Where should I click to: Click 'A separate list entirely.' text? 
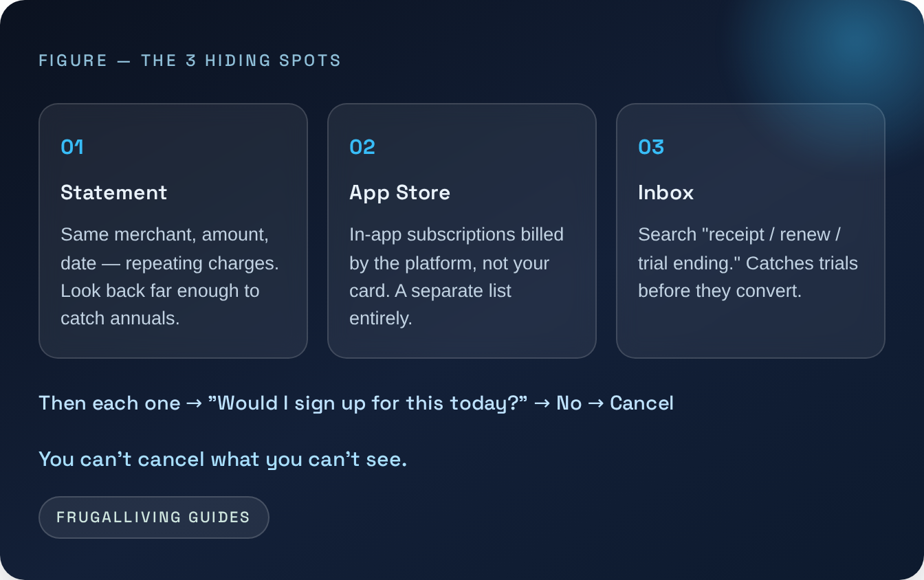tap(430, 304)
